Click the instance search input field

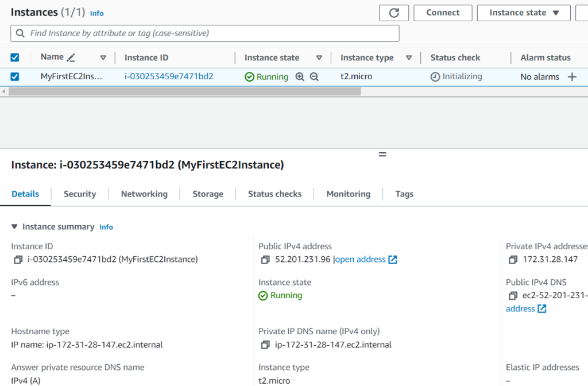[x=204, y=33]
